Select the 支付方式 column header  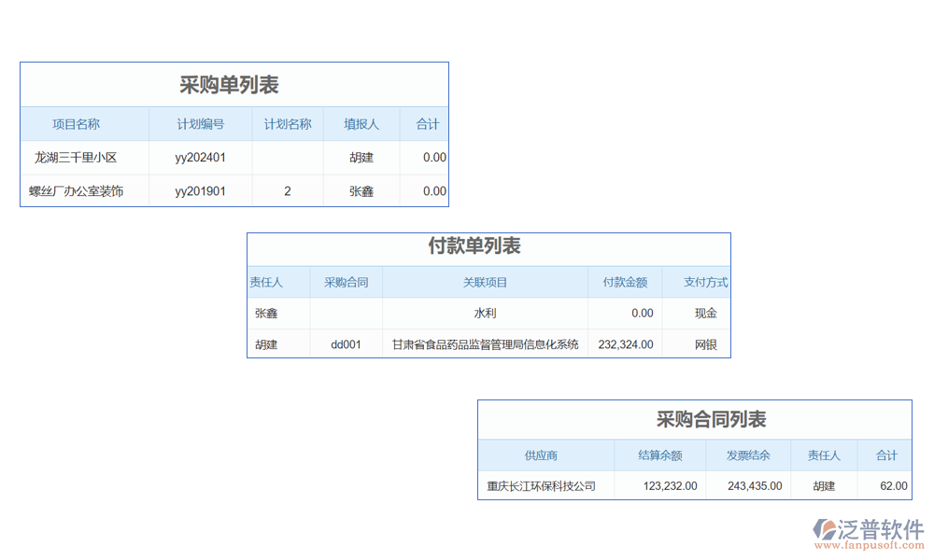click(705, 282)
